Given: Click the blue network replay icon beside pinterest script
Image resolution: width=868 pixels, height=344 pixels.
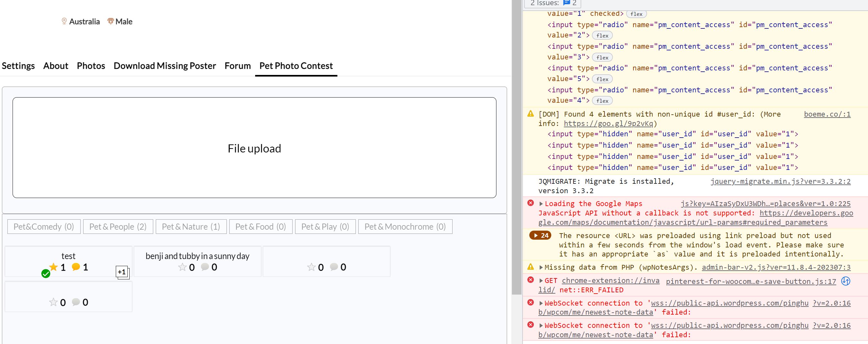Looking at the screenshot, I should [x=846, y=281].
